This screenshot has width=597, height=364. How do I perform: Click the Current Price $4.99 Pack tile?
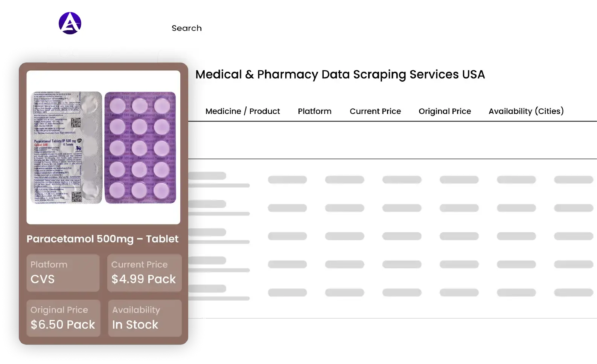pos(145,273)
